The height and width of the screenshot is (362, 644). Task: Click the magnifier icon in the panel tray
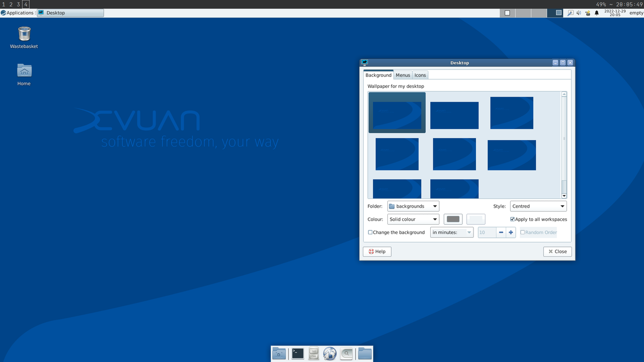point(570,13)
